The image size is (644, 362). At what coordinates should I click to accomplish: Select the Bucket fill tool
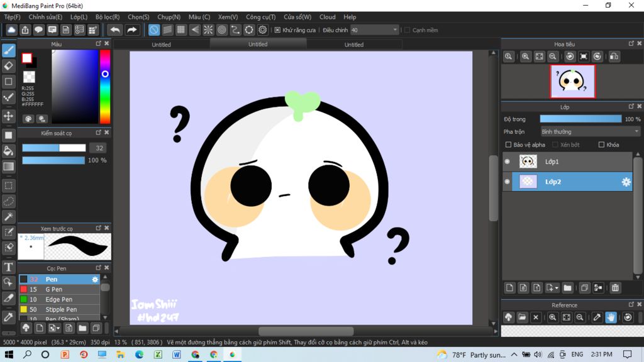pyautogui.click(x=9, y=151)
